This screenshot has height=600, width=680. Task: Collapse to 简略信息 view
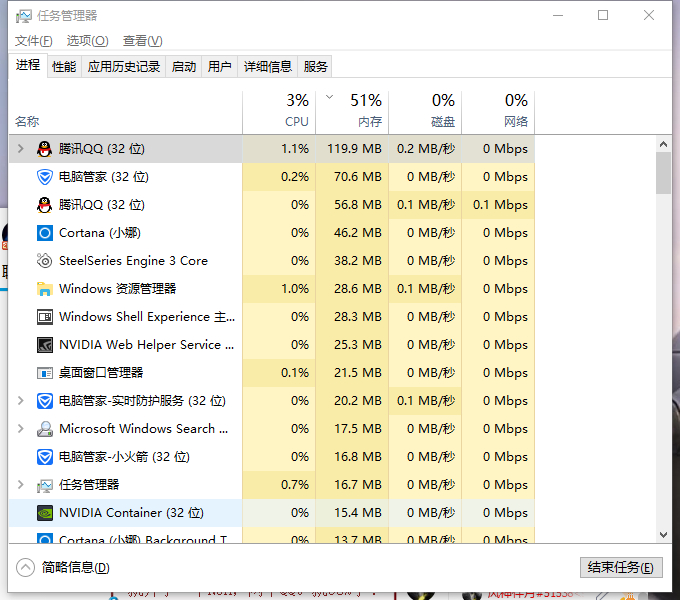(63, 567)
